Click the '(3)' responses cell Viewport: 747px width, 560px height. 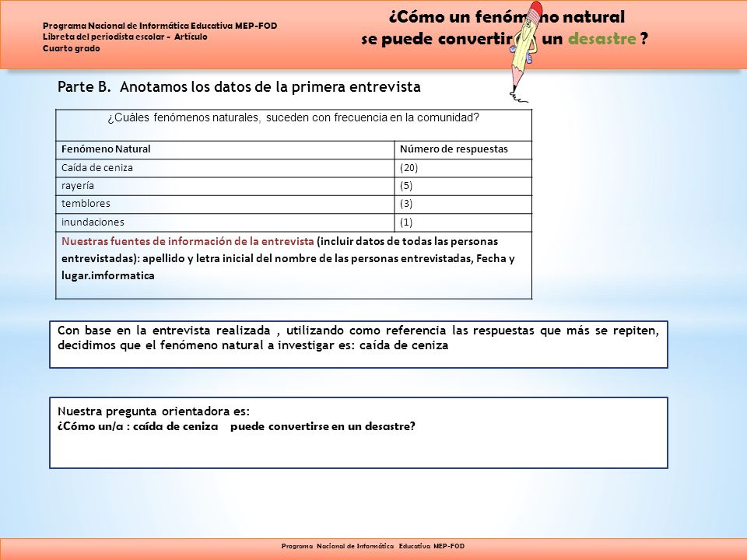click(463, 205)
